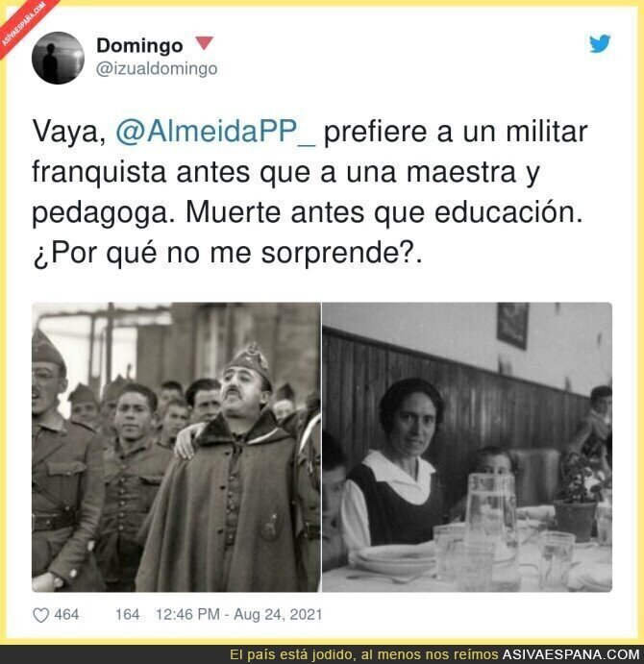Viewport: 644px width, 664px height.
Task: Click the red triangle next to Domingo
Action: click(x=204, y=43)
